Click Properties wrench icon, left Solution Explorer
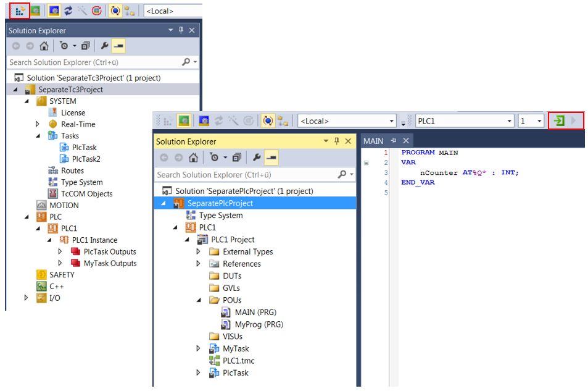Screen dimensions: 588x391 click(105, 46)
